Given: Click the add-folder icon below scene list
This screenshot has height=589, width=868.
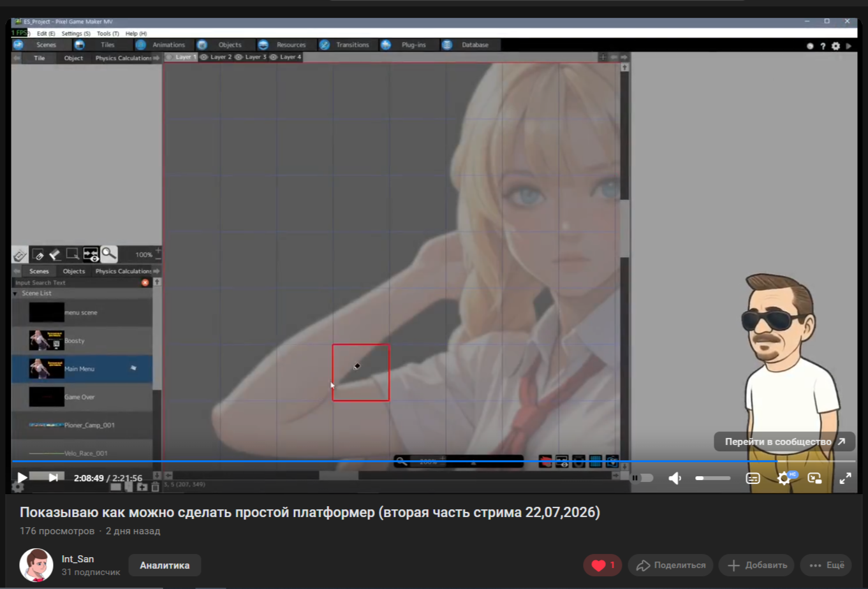Looking at the screenshot, I should (x=142, y=487).
